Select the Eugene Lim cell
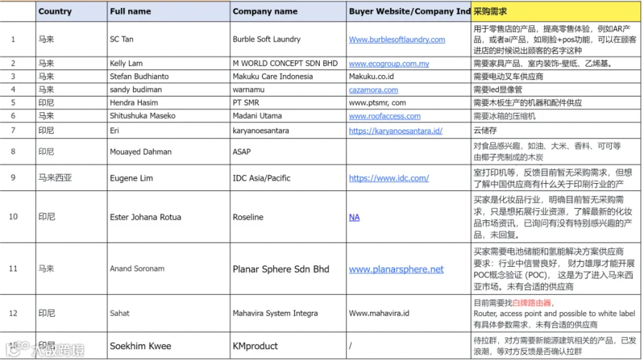The height and width of the screenshot is (362, 644). click(x=169, y=177)
